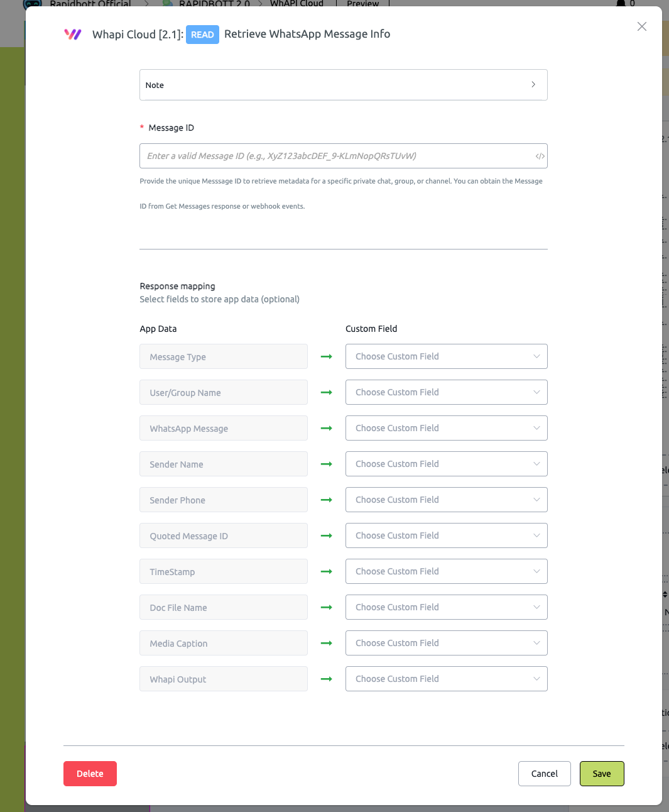Click the green arrow beside Message Type
This screenshot has width=669, height=812.
click(326, 356)
